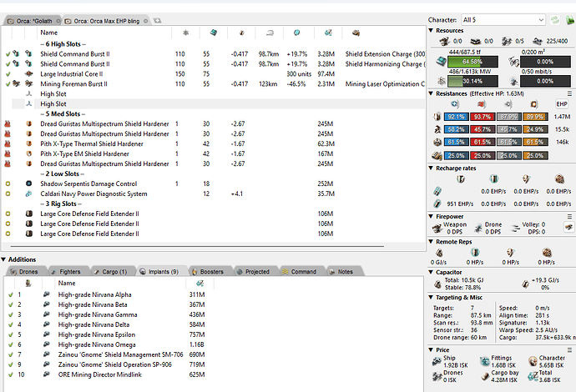Click the shield EM resistance bar 92.1%
Image resolution: width=576 pixels, height=392 pixels.
456,117
